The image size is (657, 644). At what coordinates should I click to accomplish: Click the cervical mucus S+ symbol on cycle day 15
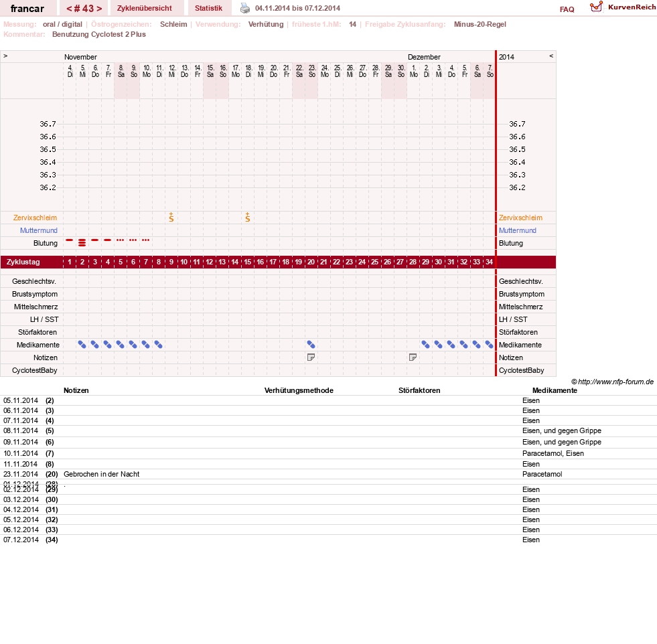pos(248,217)
